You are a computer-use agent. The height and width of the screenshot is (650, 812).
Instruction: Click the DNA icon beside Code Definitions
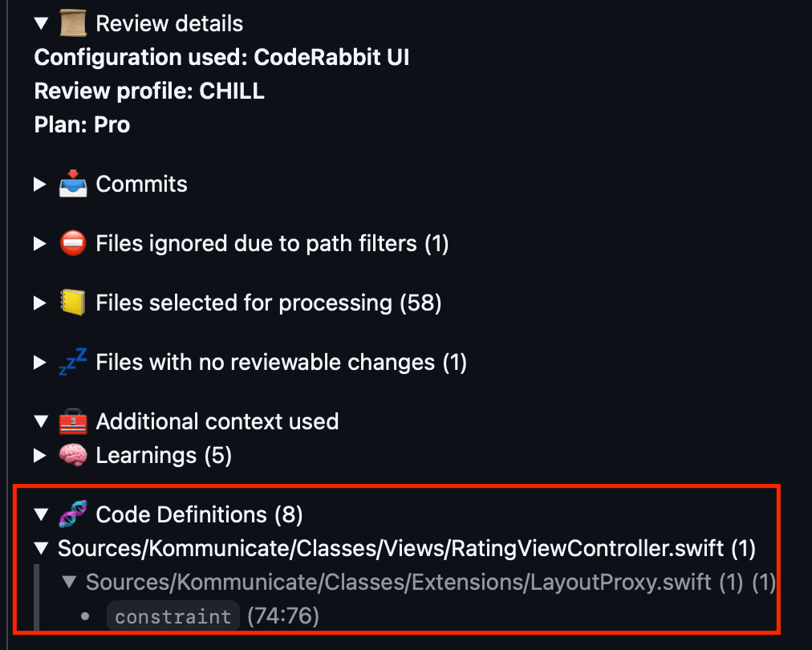[x=73, y=514]
